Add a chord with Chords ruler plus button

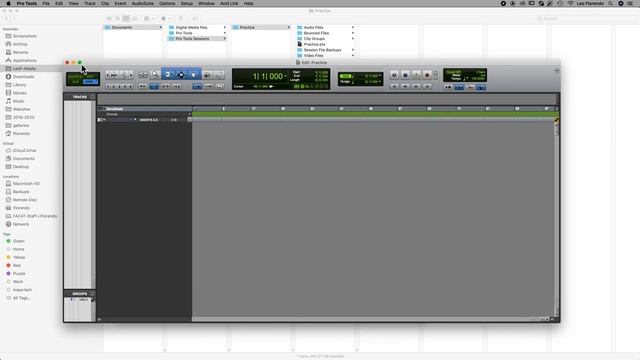189,114
